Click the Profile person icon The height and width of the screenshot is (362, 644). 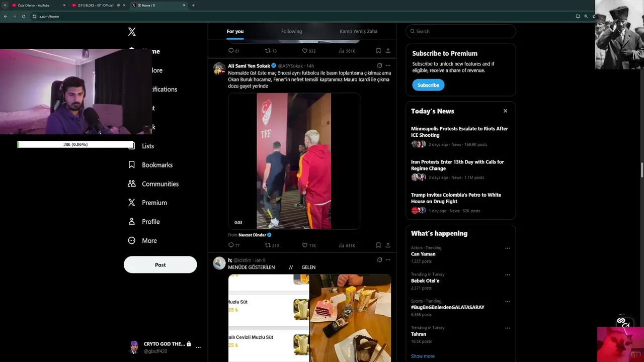132,222
